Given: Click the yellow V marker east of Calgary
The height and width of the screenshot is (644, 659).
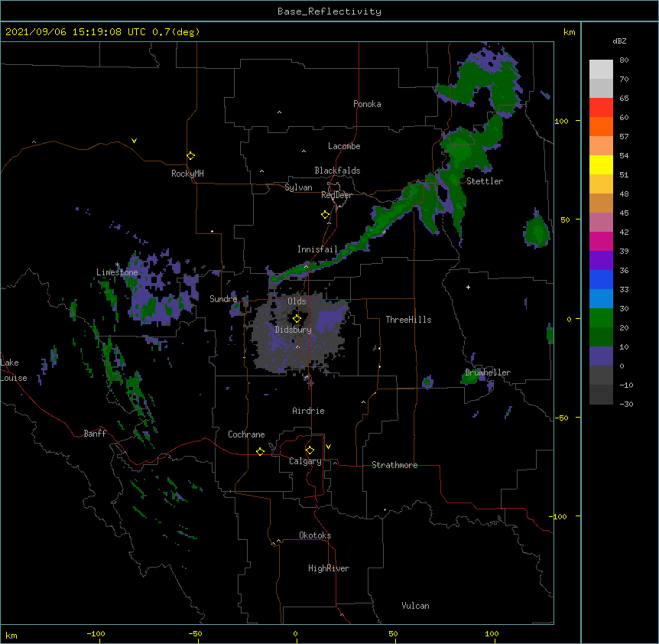Looking at the screenshot, I should pos(328,447).
